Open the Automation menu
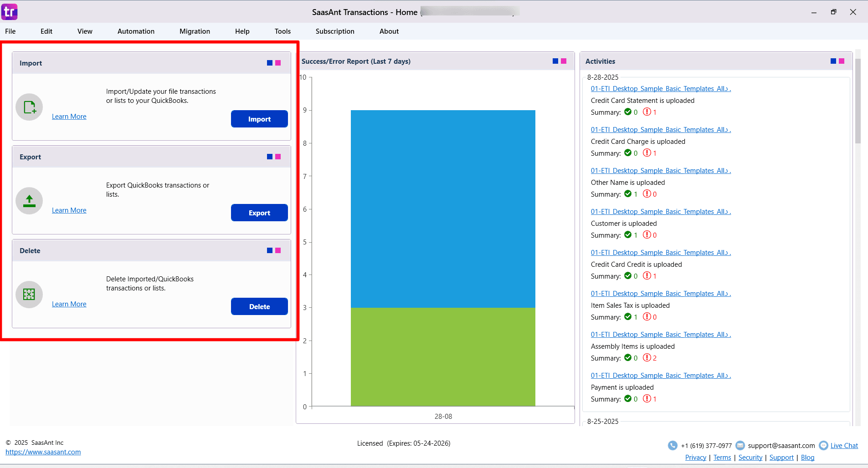Screen dimensions: 868x468 [136, 31]
